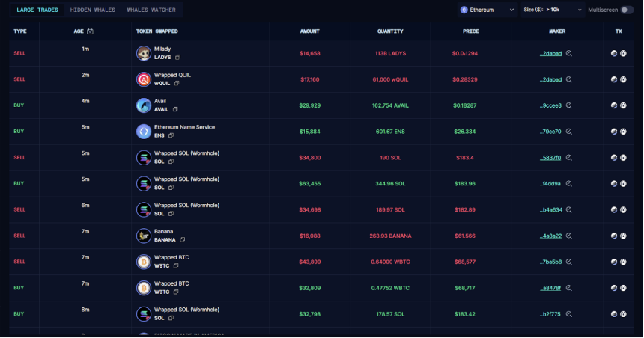This screenshot has width=644, height=338.
Task: Switch to the Hidden Whales tab
Action: [x=93, y=10]
